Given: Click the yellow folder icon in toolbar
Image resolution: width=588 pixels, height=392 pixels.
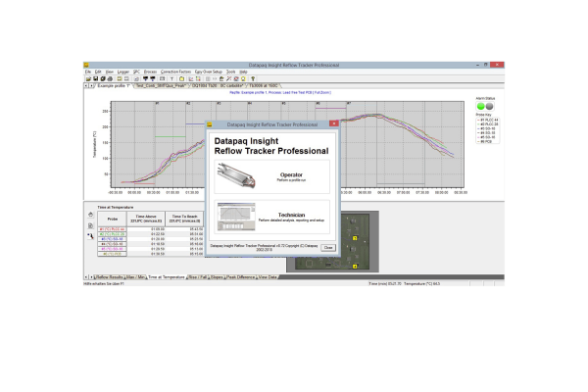Looking at the screenshot, I should [x=181, y=78].
